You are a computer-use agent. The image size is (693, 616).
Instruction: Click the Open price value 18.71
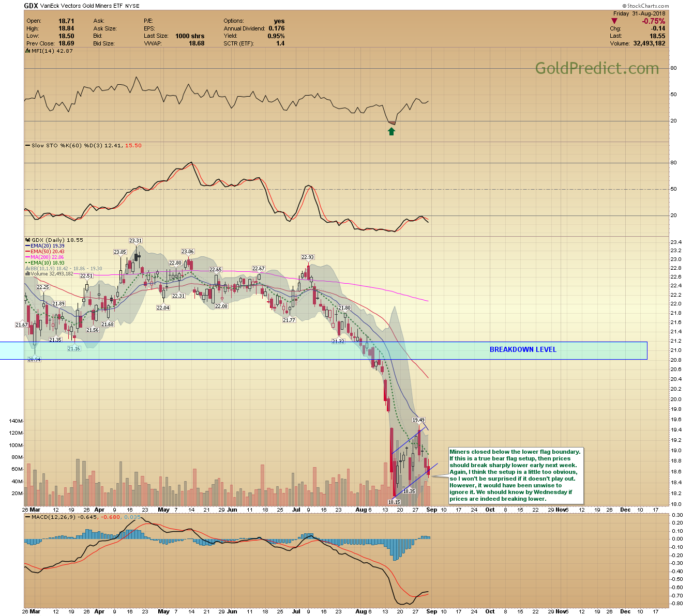pos(66,21)
